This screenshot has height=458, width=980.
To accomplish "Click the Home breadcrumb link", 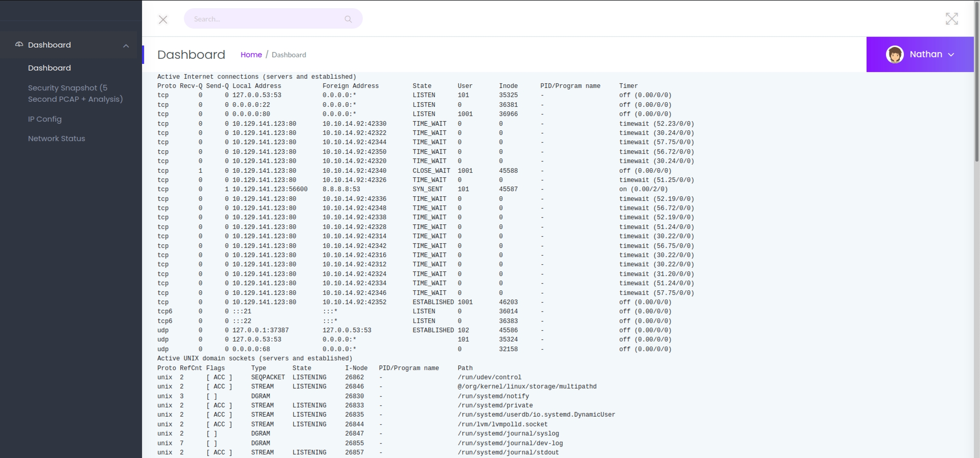I will click(x=251, y=54).
